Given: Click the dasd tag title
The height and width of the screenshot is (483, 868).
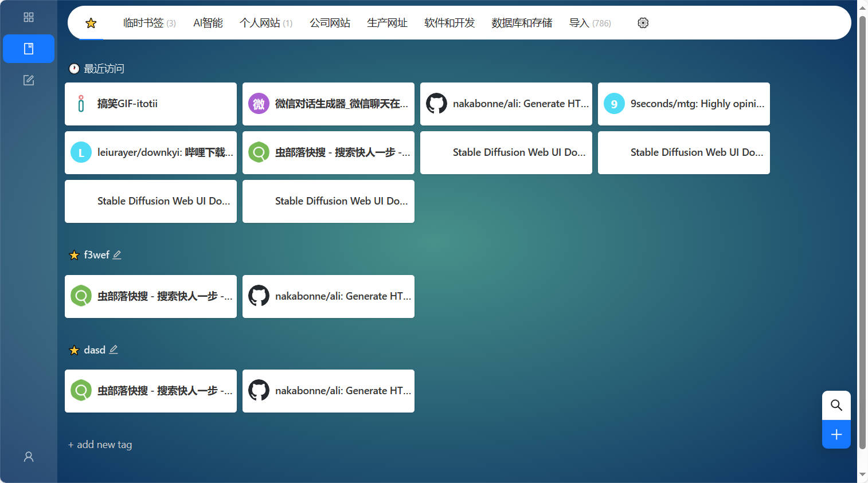Looking at the screenshot, I should pos(95,350).
